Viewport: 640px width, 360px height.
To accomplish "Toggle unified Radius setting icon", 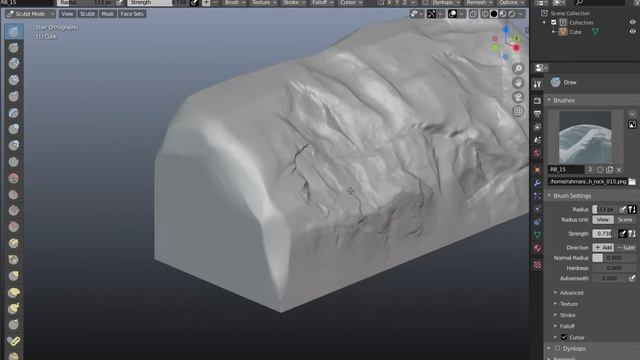I will [632, 209].
